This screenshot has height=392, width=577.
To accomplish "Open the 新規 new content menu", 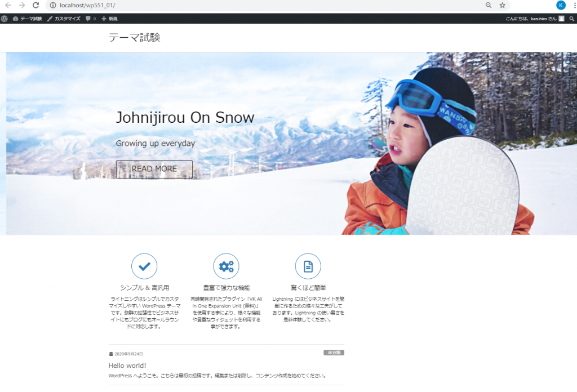I will (109, 19).
